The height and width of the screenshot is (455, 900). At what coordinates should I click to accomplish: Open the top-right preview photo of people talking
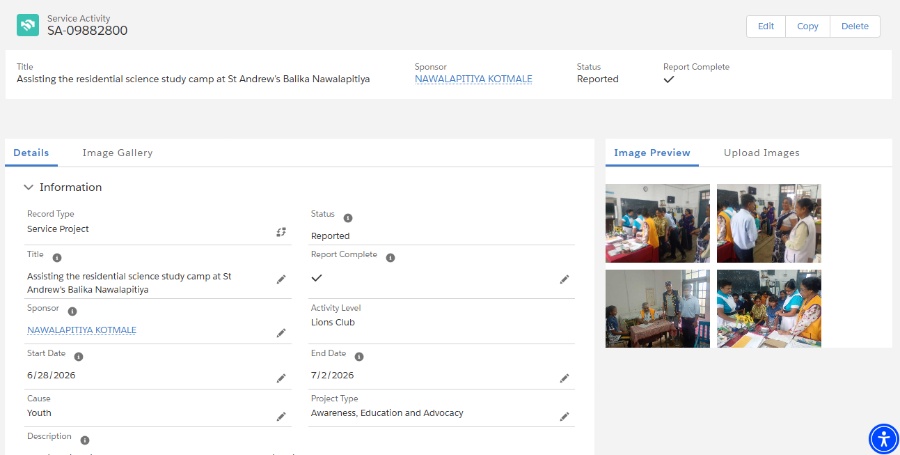769,223
